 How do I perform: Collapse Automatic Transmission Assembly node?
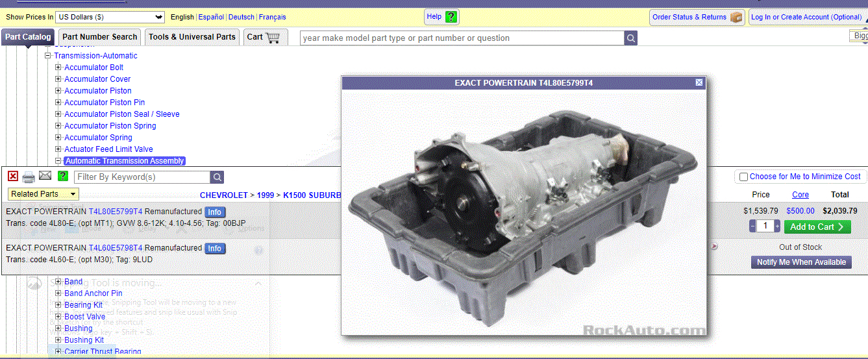click(x=58, y=161)
